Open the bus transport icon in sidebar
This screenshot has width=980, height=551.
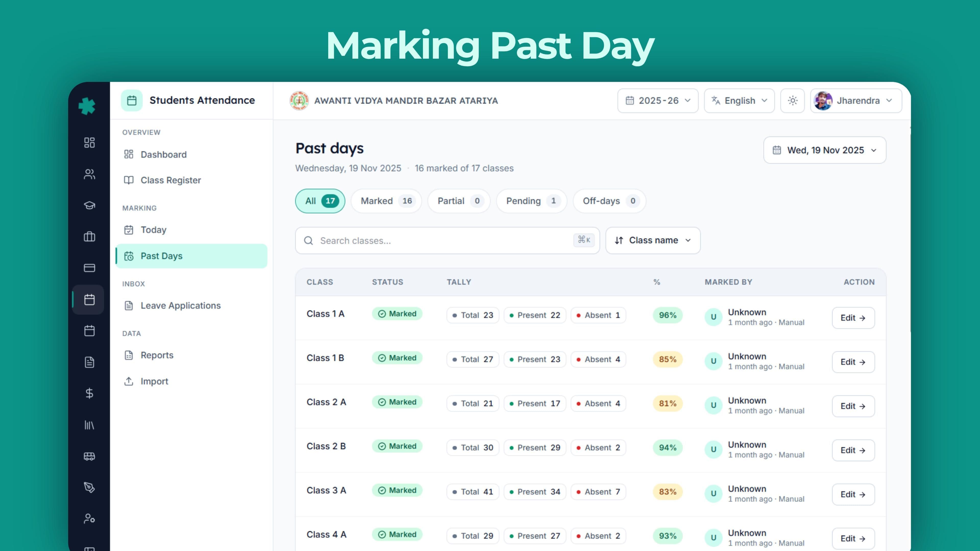[89, 456]
